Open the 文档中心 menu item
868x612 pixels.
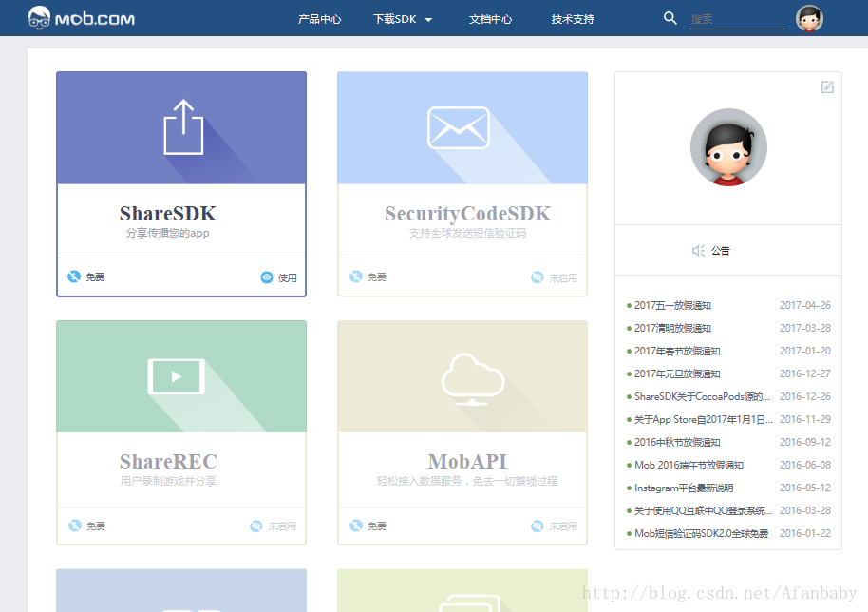pos(490,19)
